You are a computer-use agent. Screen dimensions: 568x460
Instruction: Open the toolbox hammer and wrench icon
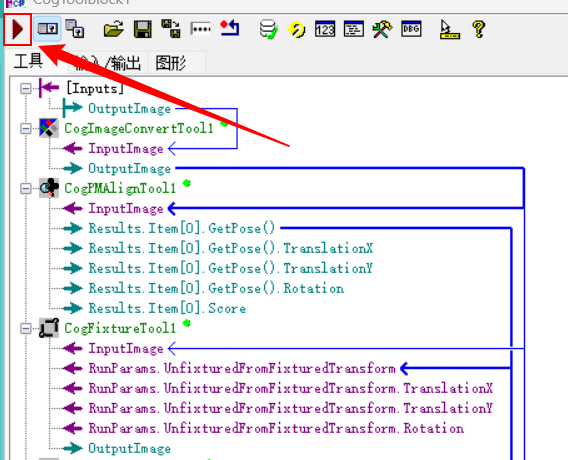click(382, 29)
